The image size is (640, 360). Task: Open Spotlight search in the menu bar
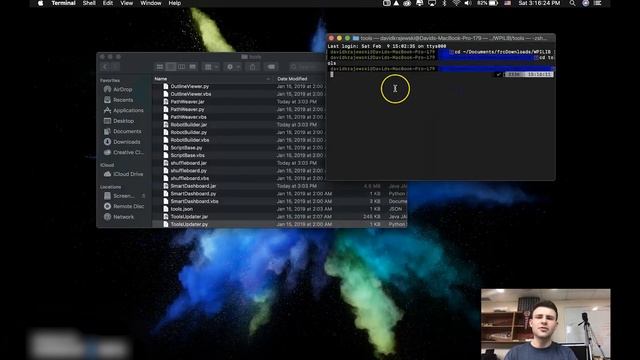[x=572, y=3]
